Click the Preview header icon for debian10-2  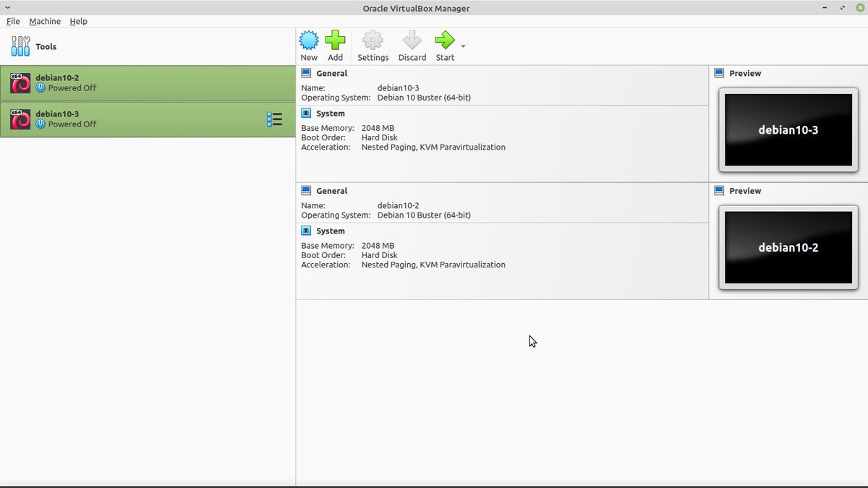coord(719,191)
